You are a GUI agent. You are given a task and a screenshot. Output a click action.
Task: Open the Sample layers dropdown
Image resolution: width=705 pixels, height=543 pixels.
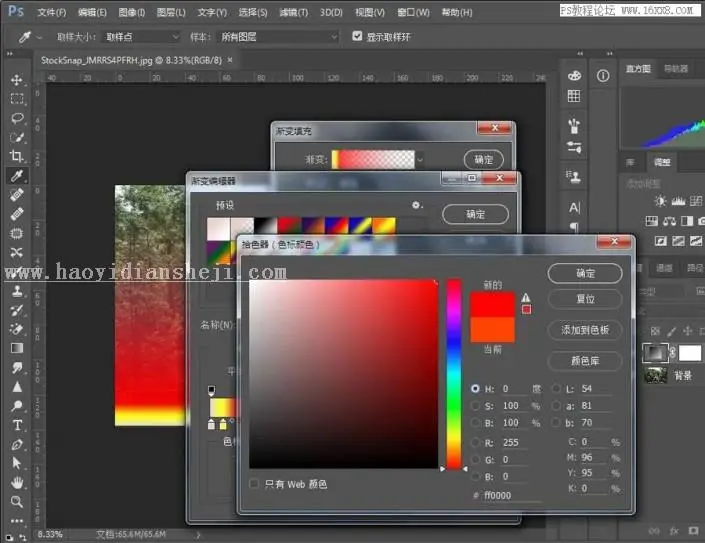pos(278,37)
